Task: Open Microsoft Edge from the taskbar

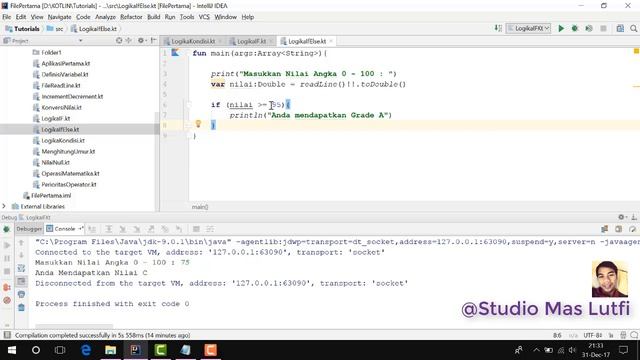Action: pos(86,350)
